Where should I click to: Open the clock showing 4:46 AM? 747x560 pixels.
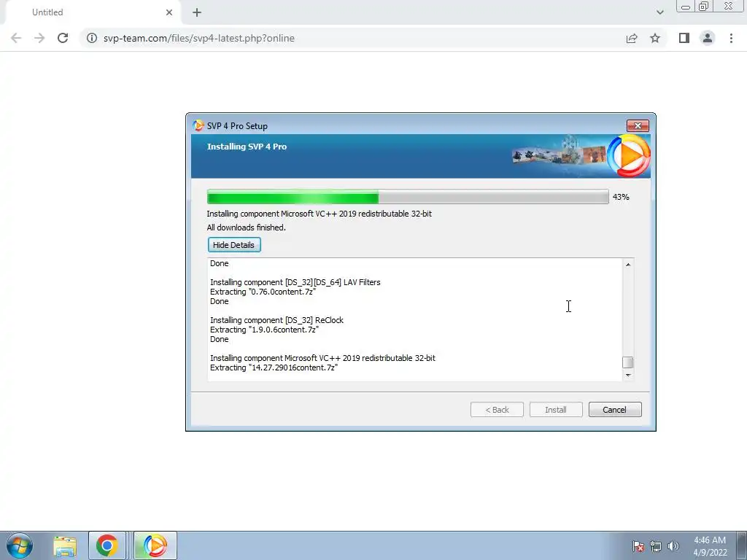coord(710,546)
